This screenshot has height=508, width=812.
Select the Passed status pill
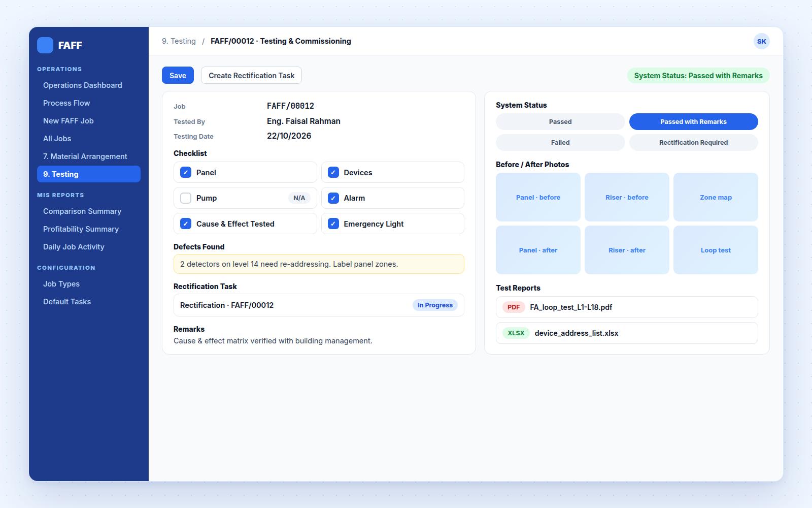coord(560,122)
